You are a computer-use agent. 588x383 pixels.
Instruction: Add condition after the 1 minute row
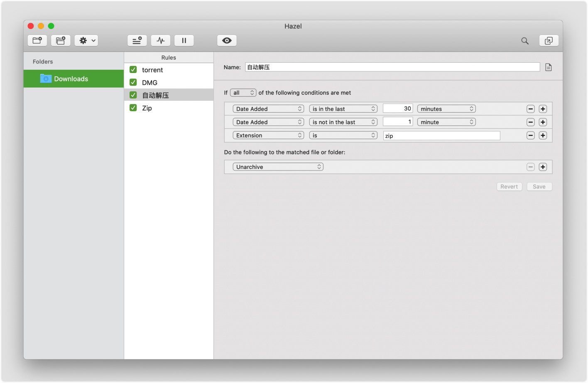point(543,122)
